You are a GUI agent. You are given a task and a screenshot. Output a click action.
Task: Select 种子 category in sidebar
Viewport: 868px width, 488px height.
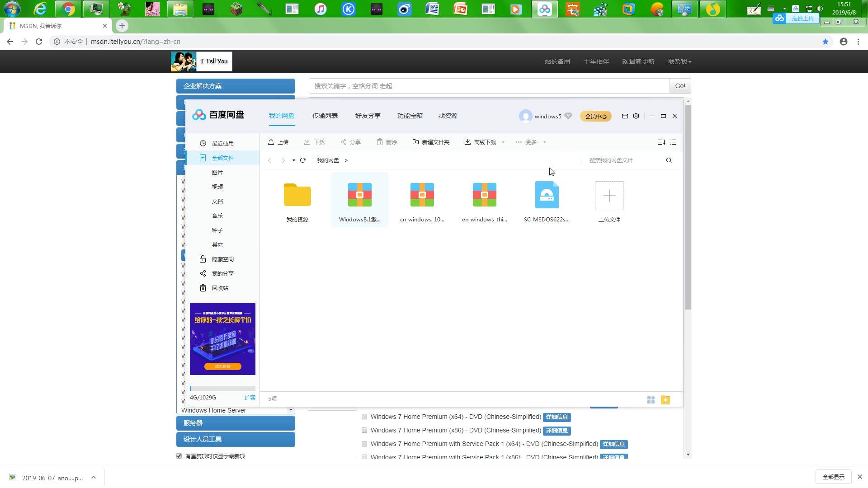(222, 230)
